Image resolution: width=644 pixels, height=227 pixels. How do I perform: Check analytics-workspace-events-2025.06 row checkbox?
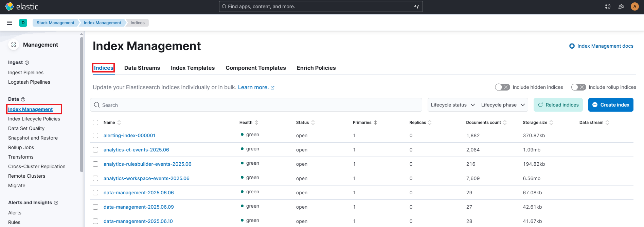[x=95, y=178]
